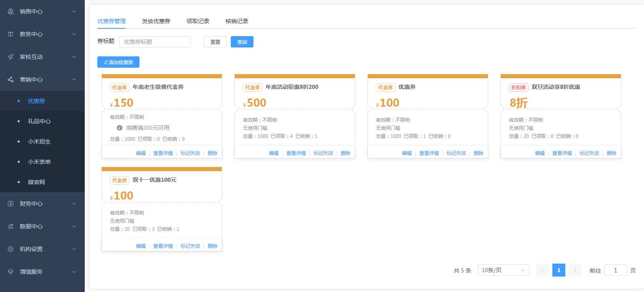The height and width of the screenshot is (292, 644).
Task: View details of 年底老生续费代金券
Action: [163, 153]
